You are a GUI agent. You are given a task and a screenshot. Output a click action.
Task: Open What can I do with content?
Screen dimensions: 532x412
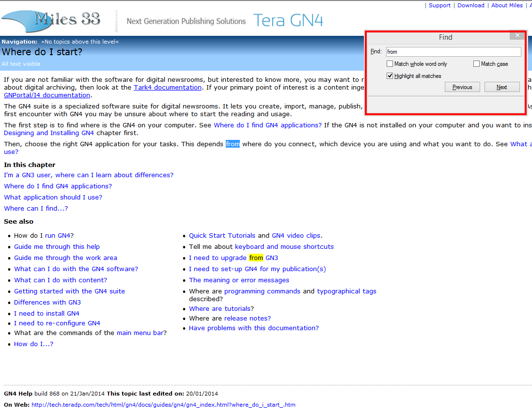(x=61, y=280)
